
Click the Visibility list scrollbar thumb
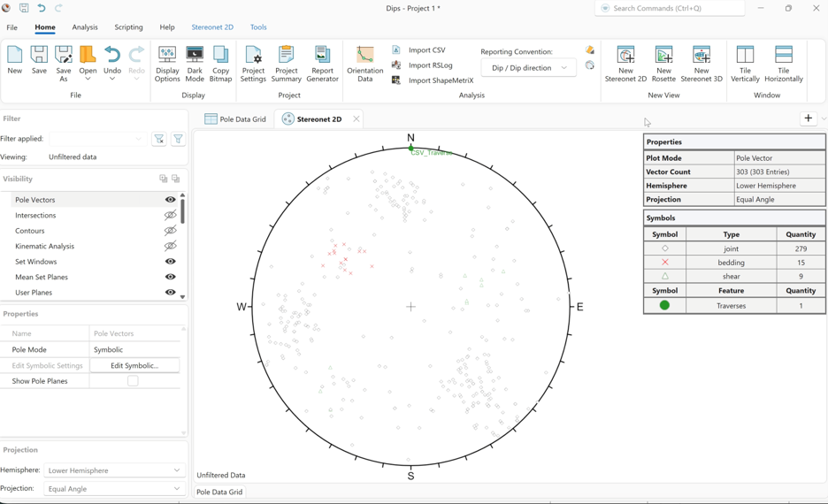pyautogui.click(x=183, y=211)
